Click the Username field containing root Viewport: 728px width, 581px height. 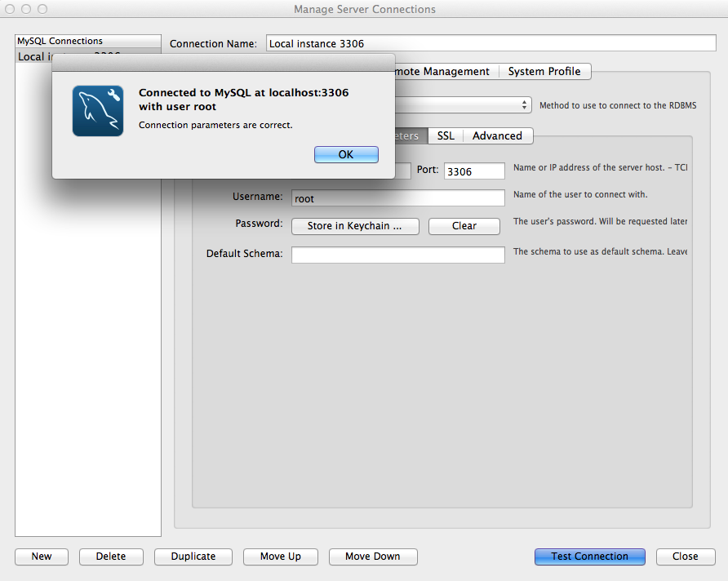[x=398, y=198]
